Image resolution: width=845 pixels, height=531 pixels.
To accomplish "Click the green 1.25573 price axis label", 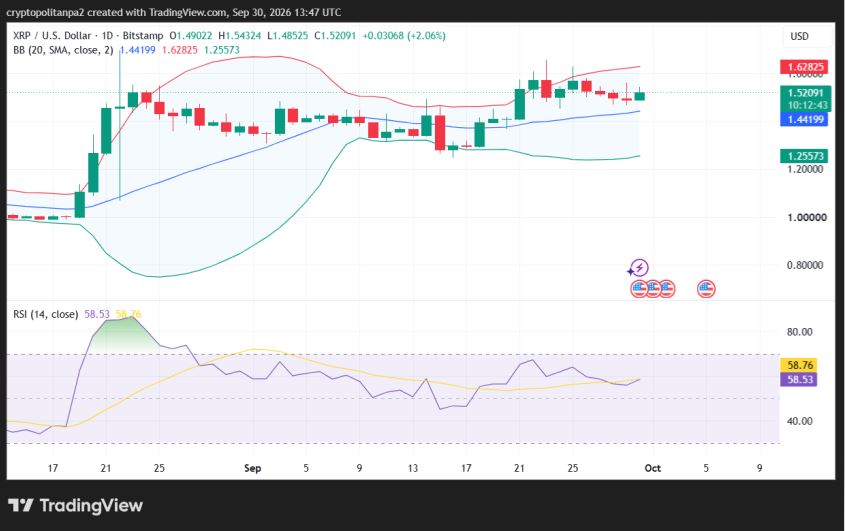I will (804, 156).
